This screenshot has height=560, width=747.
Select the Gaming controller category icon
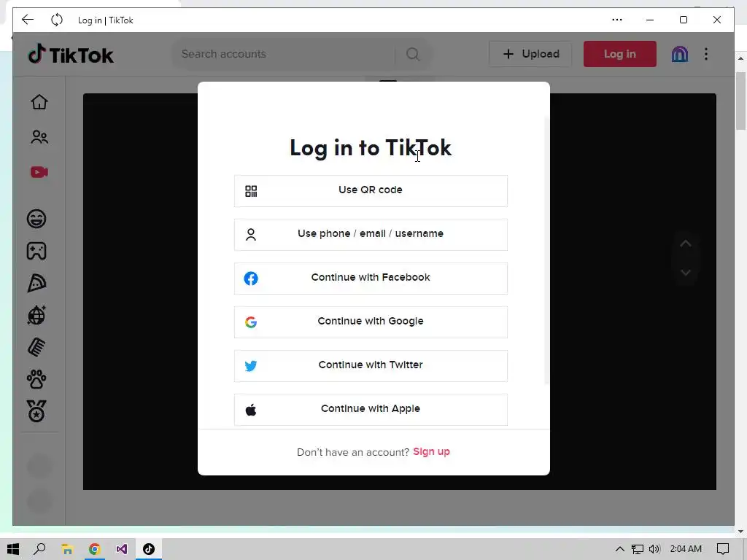pyautogui.click(x=36, y=251)
